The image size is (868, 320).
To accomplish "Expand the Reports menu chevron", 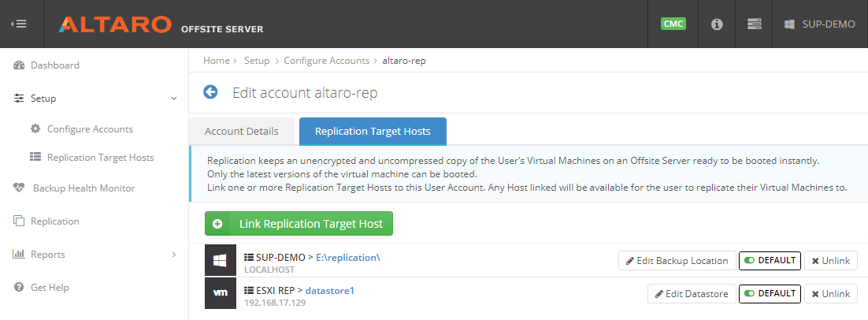I will (174, 255).
